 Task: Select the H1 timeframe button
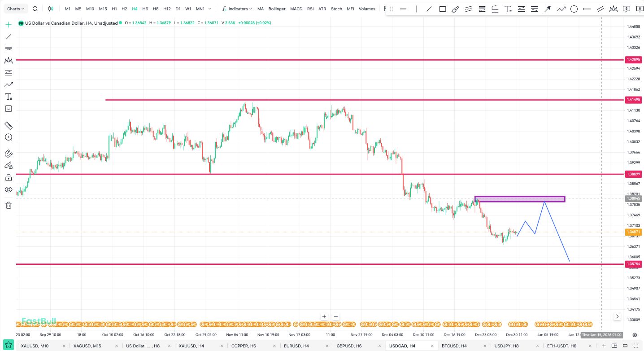click(114, 9)
